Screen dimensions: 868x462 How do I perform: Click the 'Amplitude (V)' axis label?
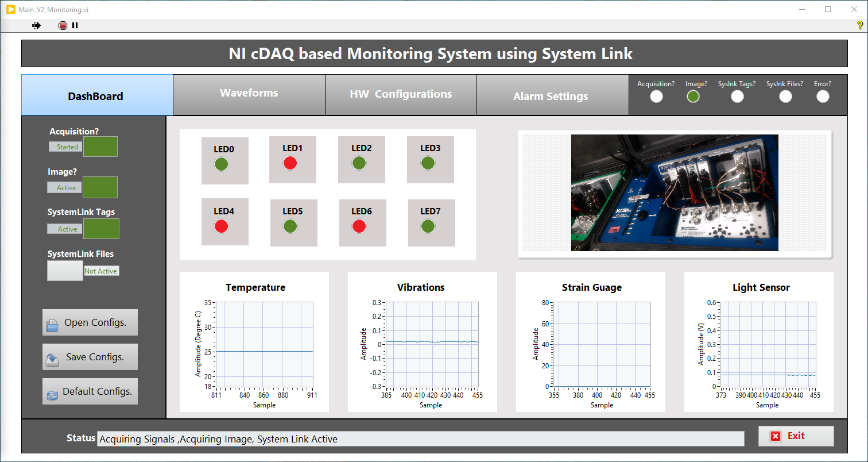[x=701, y=344]
